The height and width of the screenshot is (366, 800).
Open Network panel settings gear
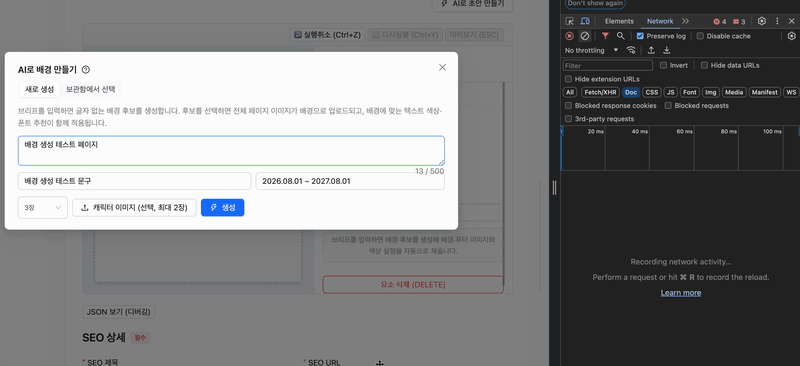click(791, 36)
